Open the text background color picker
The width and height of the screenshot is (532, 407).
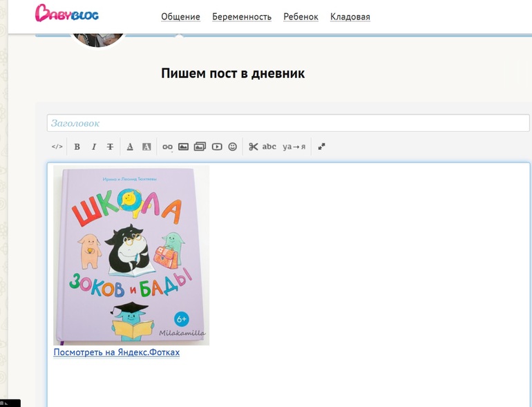point(146,146)
